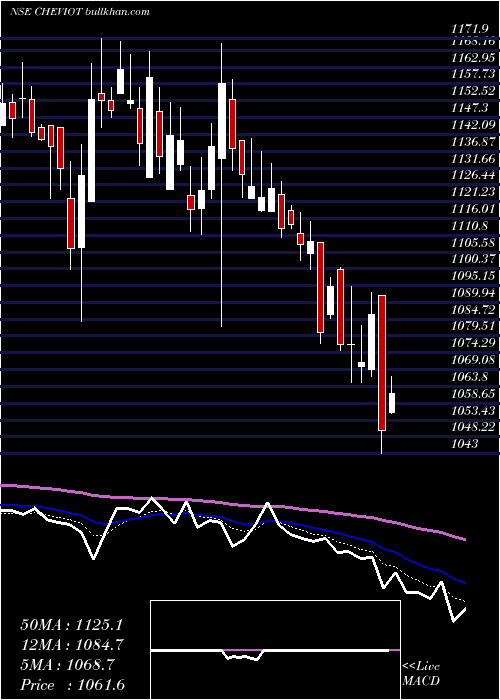The height and width of the screenshot is (700, 500).
Task: Click the 1126.44 price axis label
Action: [x=473, y=175]
